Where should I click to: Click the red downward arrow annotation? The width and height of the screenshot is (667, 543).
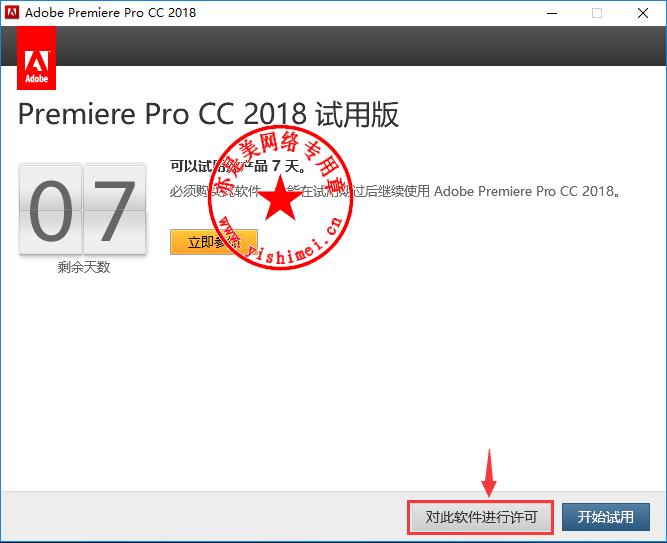tap(489, 473)
